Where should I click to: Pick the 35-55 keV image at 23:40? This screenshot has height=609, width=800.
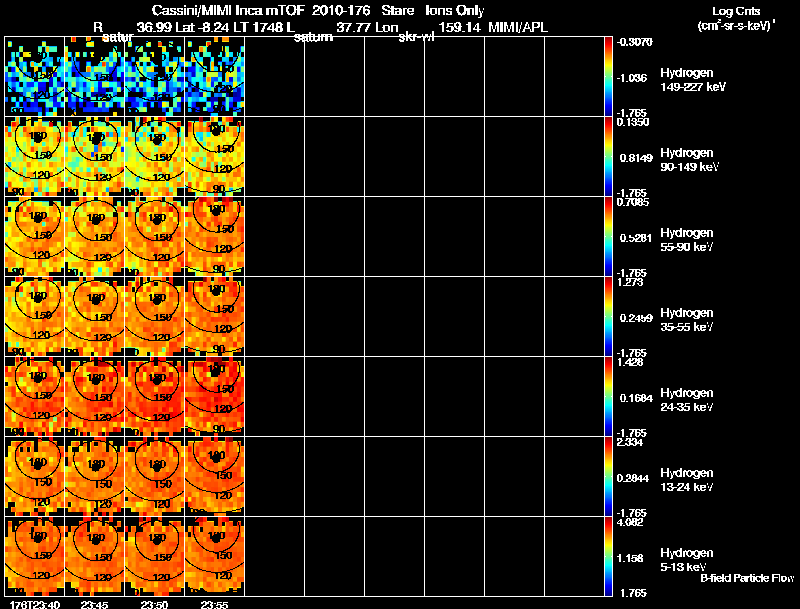pos(35,317)
